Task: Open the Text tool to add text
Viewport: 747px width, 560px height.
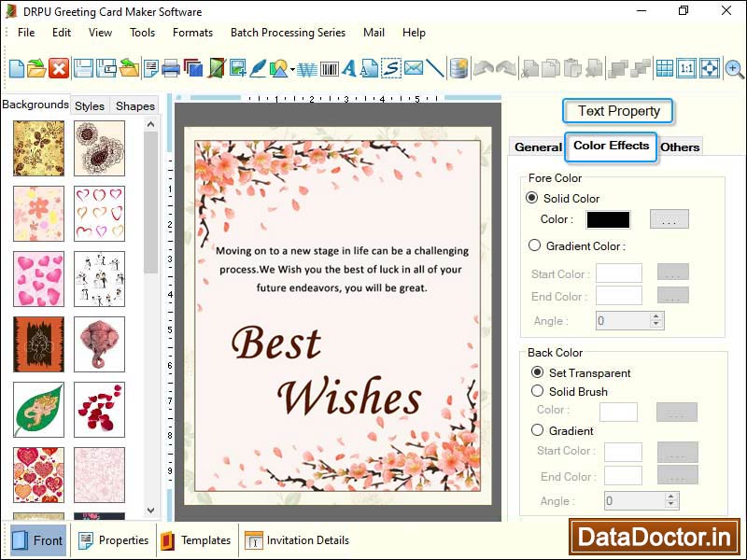Action: coord(350,68)
